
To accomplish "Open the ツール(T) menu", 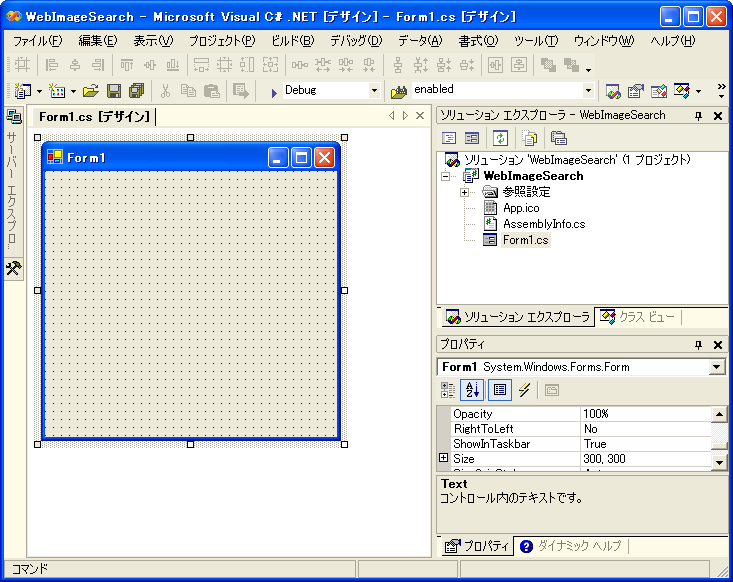I will [x=536, y=41].
